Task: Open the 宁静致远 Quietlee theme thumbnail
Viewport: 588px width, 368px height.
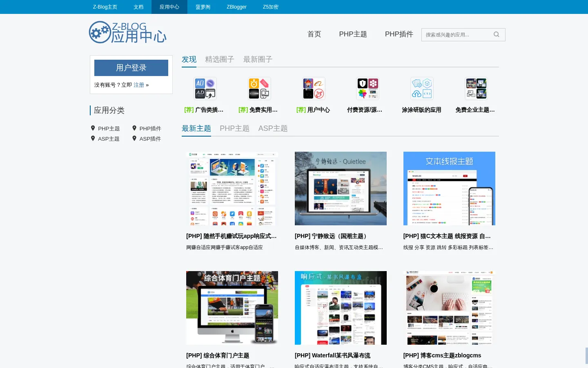Action: (341, 188)
